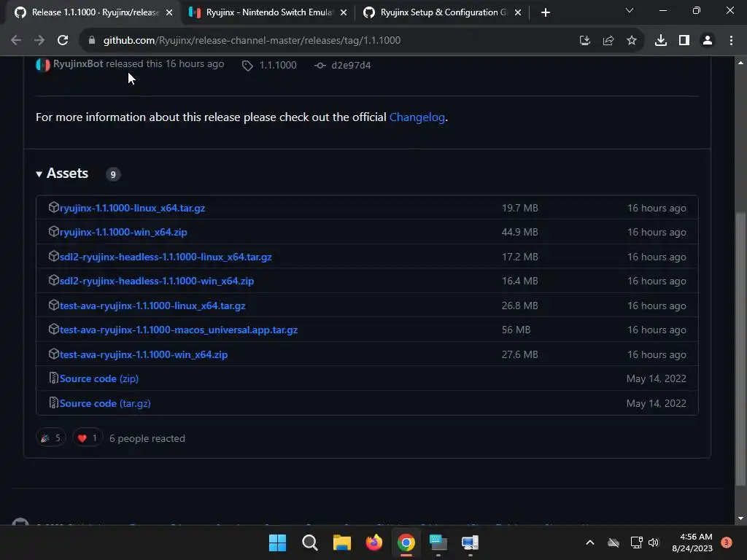Image resolution: width=747 pixels, height=560 pixels.
Task: Open the volume control in system tray
Action: click(x=653, y=542)
